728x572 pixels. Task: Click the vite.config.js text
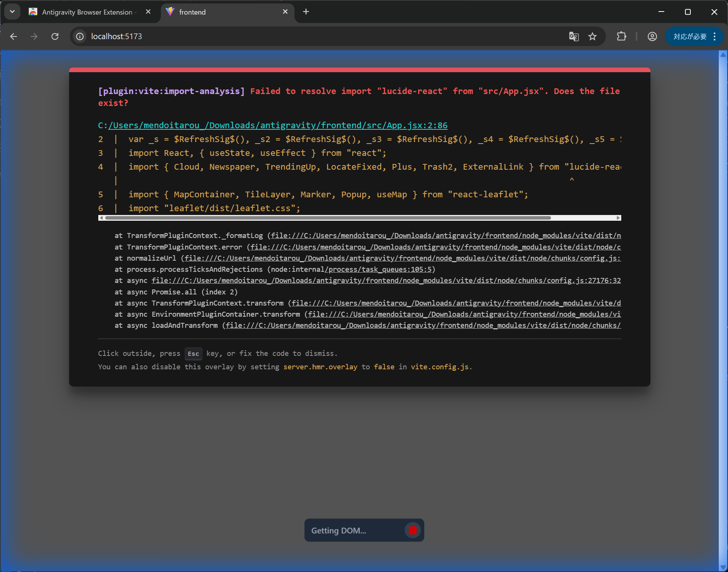click(440, 367)
